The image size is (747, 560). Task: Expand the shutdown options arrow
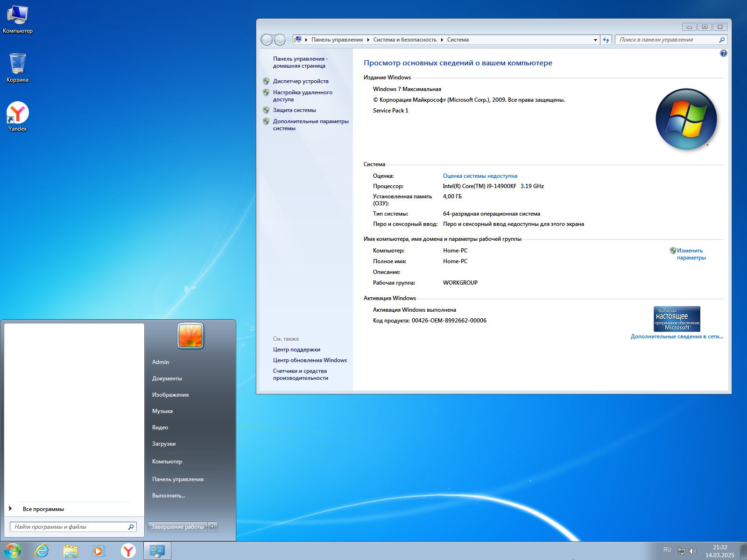click(x=212, y=527)
